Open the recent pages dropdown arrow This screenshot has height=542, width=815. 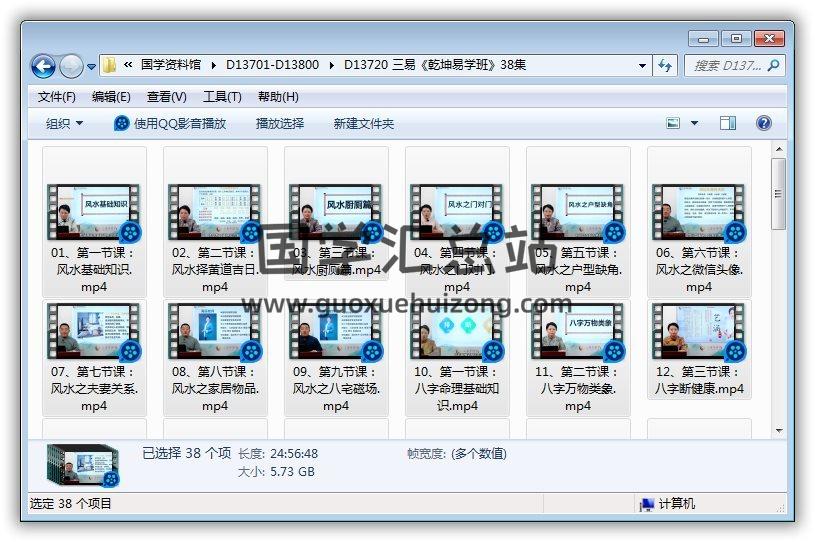(92, 67)
